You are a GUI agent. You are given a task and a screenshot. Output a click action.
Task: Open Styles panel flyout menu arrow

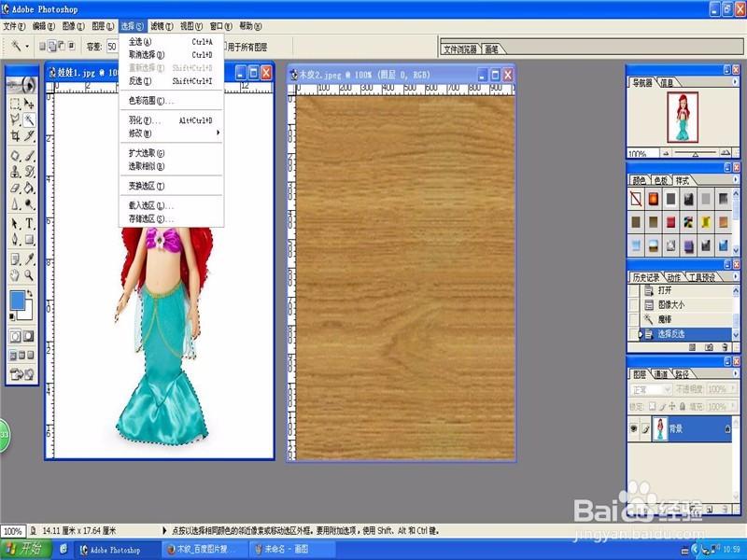[x=735, y=179]
